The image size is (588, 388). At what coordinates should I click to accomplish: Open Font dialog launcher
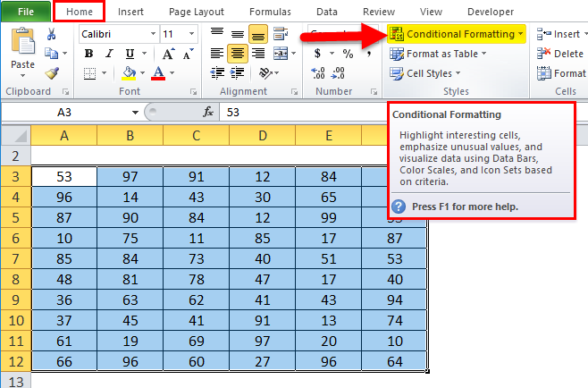[193, 91]
